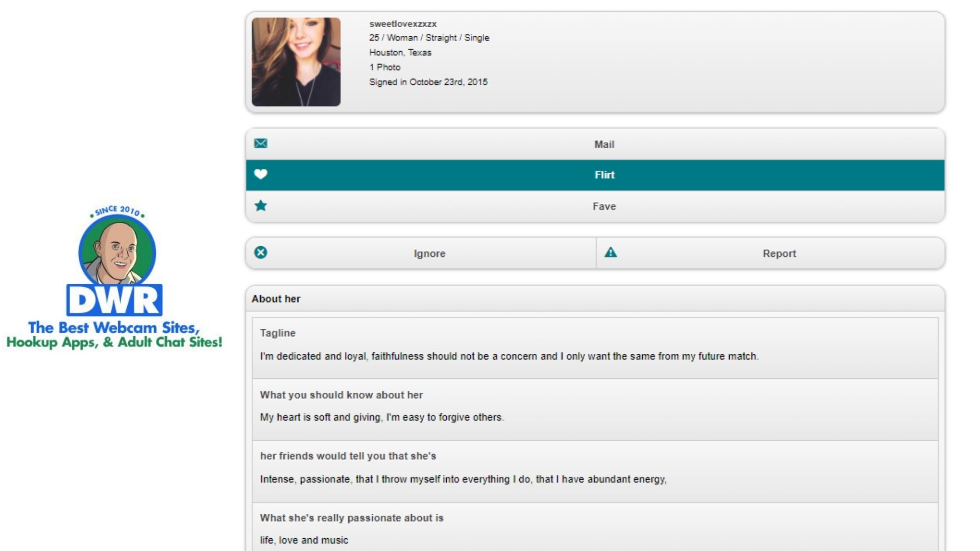Choose the Ignore button text
This screenshot has width=980, height=551.
(429, 254)
